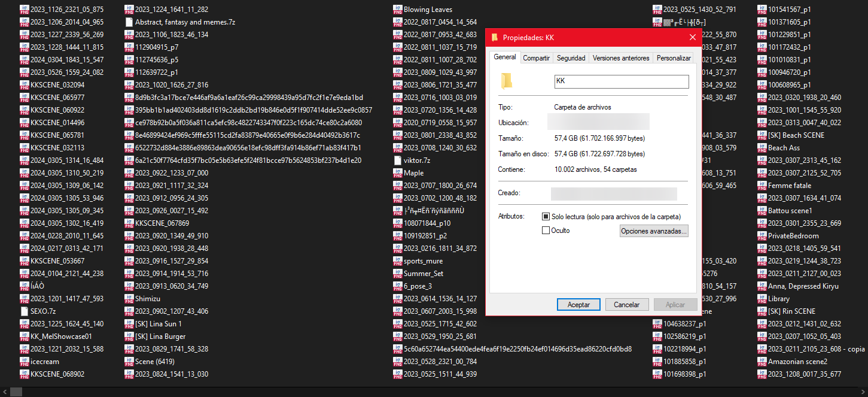Go to the Versiones anteriores tab

tap(620, 58)
